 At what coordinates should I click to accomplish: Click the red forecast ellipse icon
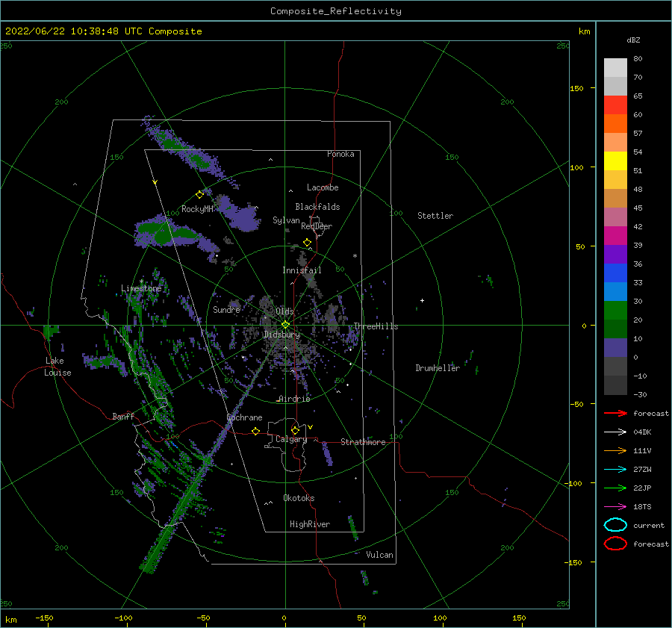(615, 544)
